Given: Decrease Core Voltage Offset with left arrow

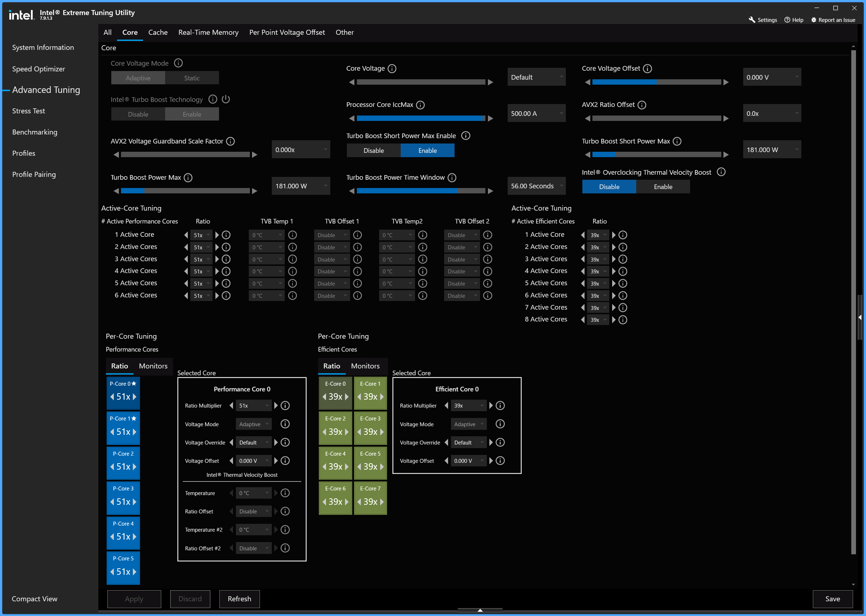Looking at the screenshot, I should click(x=587, y=82).
